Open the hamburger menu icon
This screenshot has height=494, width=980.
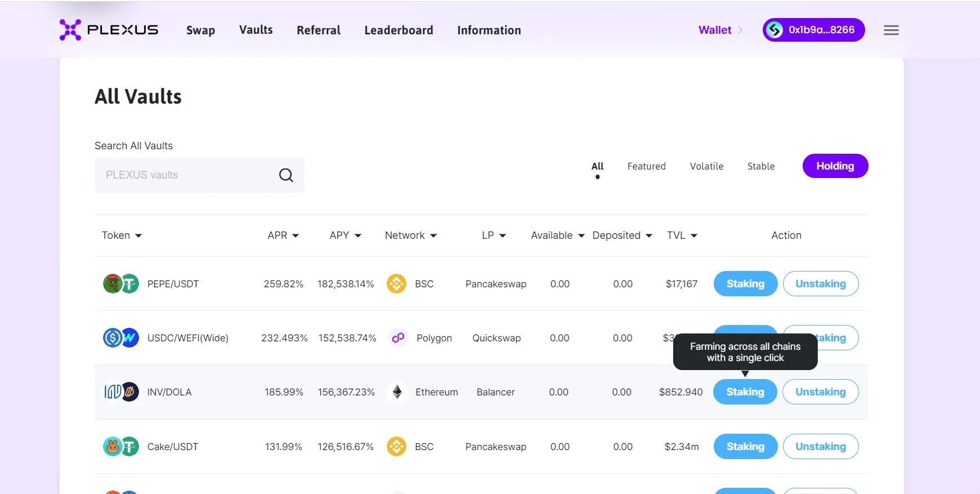pos(891,30)
